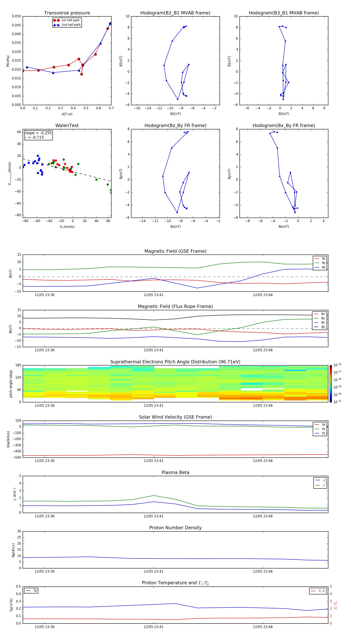Click the red 'Te/Tp' right axis label

[336, 605]
